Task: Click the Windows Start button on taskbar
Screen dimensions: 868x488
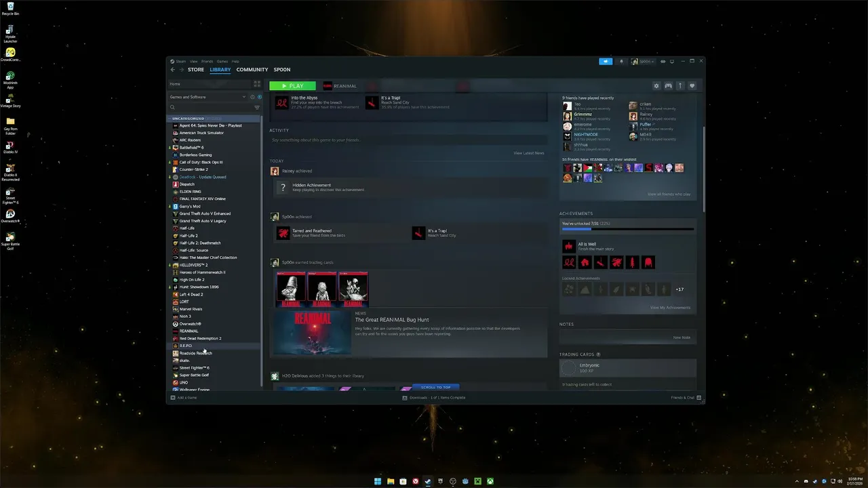Action: coord(378,482)
